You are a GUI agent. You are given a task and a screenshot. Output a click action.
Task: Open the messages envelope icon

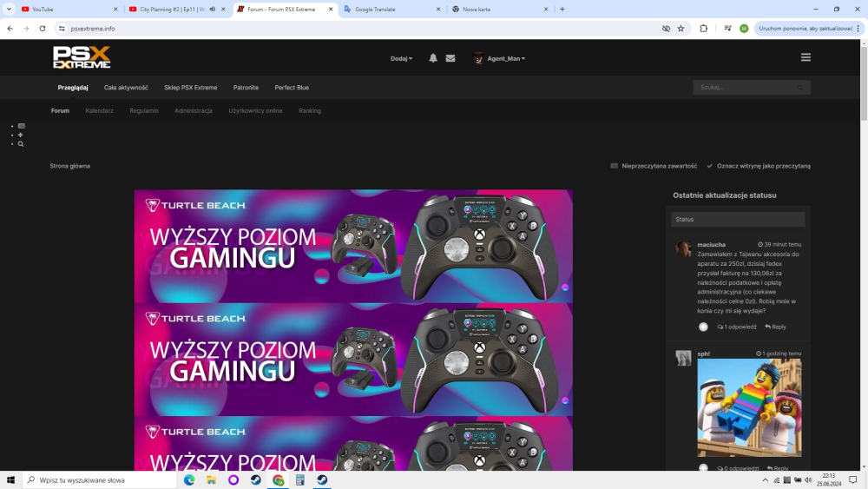(450, 58)
